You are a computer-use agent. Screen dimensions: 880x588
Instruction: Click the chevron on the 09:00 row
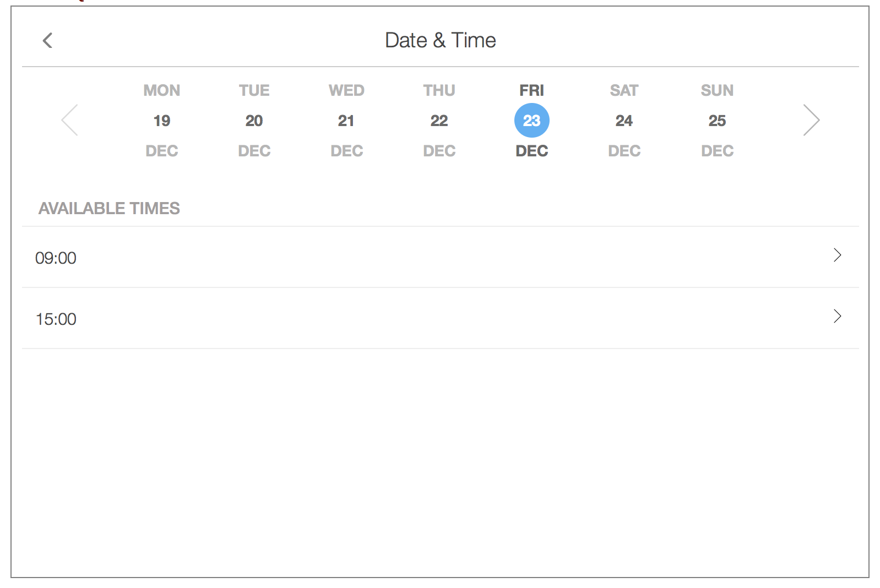tap(837, 255)
